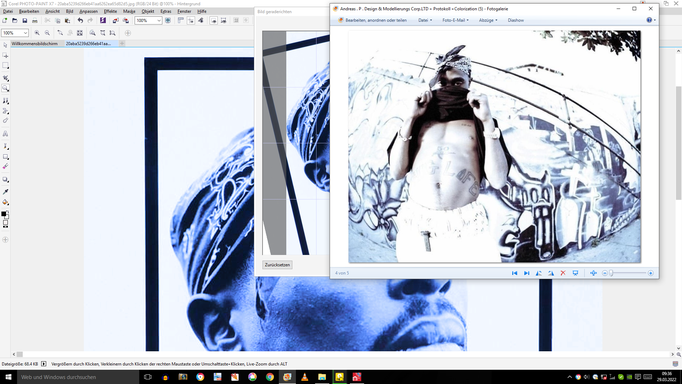Rotate photo counterclockwise in Fotogalerie

pyautogui.click(x=538, y=273)
